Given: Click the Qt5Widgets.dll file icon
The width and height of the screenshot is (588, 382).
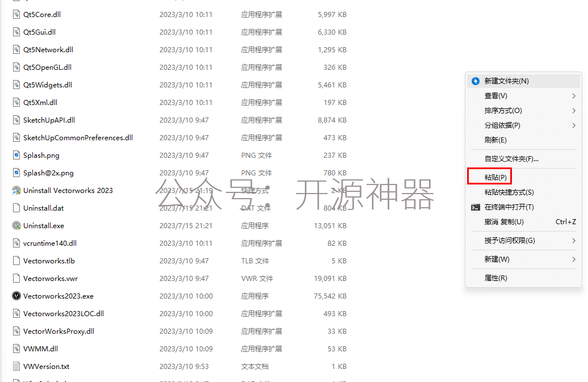Looking at the screenshot, I should click(x=16, y=85).
